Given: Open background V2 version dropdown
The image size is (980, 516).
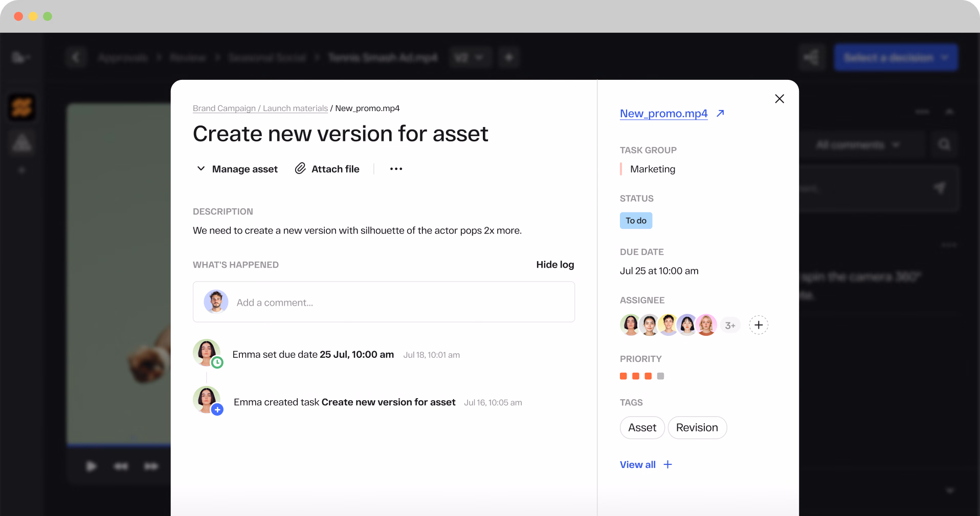Looking at the screenshot, I should (x=470, y=57).
